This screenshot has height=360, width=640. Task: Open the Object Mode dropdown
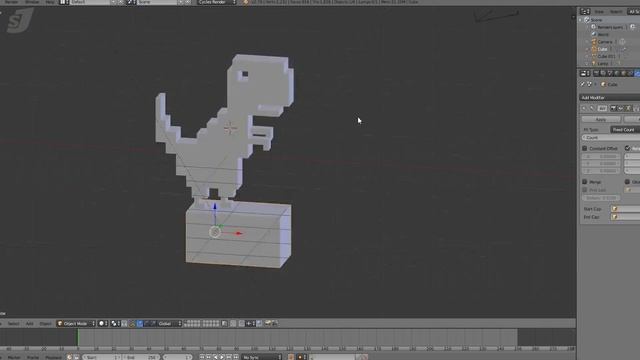(x=76, y=324)
